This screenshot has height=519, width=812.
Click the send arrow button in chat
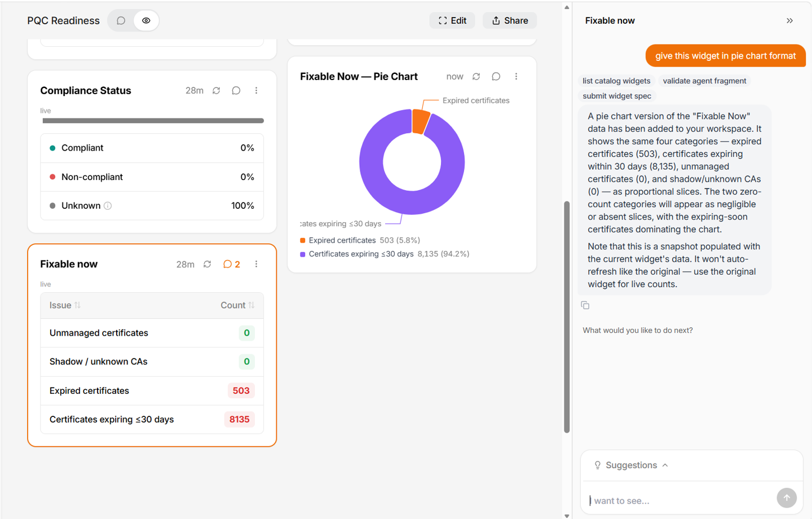coord(787,498)
